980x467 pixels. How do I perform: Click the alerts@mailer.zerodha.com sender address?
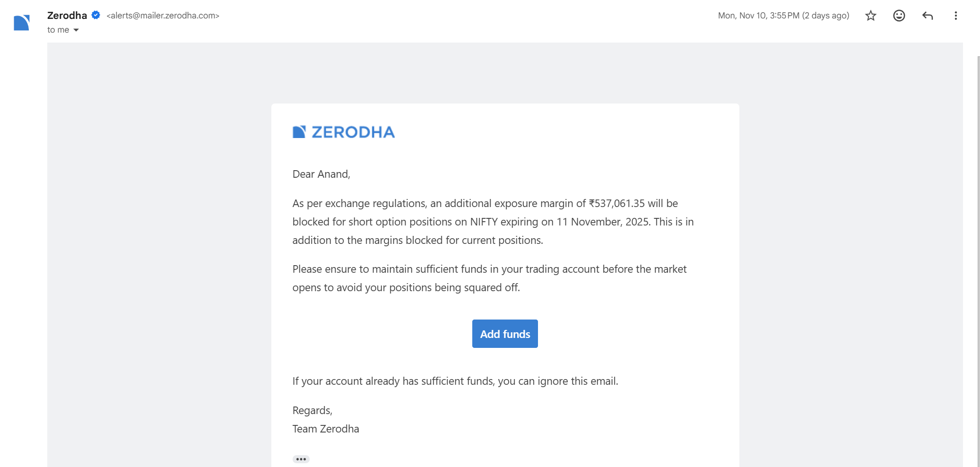163,16
